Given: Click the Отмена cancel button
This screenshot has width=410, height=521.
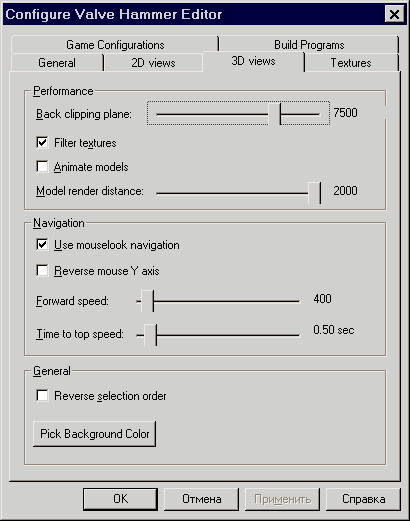Looking at the screenshot, I should [x=201, y=499].
